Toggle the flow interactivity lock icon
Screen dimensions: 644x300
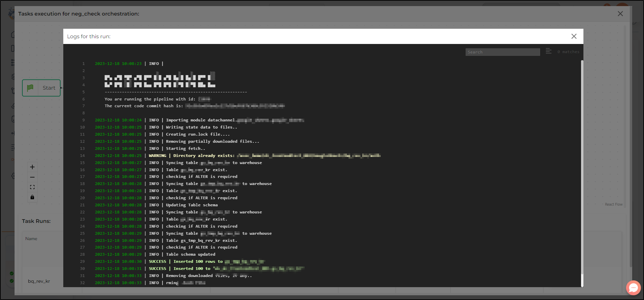coord(32,197)
